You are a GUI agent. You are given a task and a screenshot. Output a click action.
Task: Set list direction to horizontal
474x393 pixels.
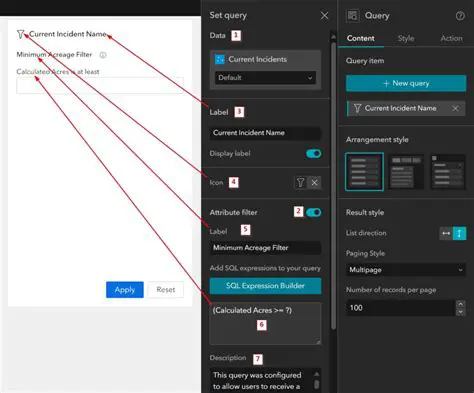tap(446, 233)
